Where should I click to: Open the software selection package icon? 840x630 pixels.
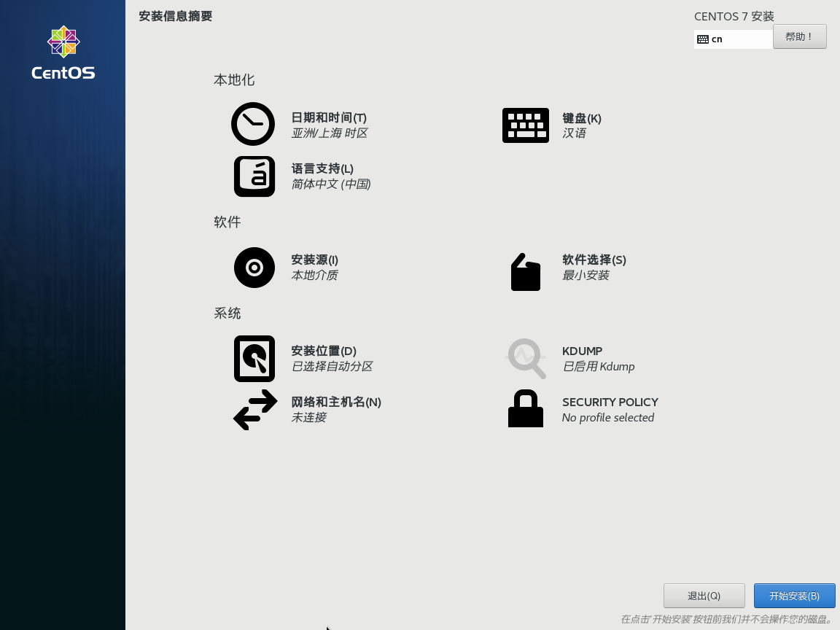pos(526,272)
